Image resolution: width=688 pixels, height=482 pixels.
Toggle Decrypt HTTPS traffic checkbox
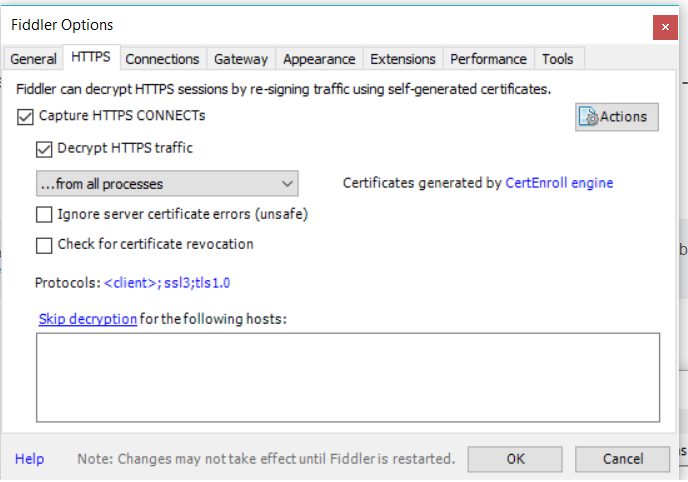pyautogui.click(x=44, y=149)
